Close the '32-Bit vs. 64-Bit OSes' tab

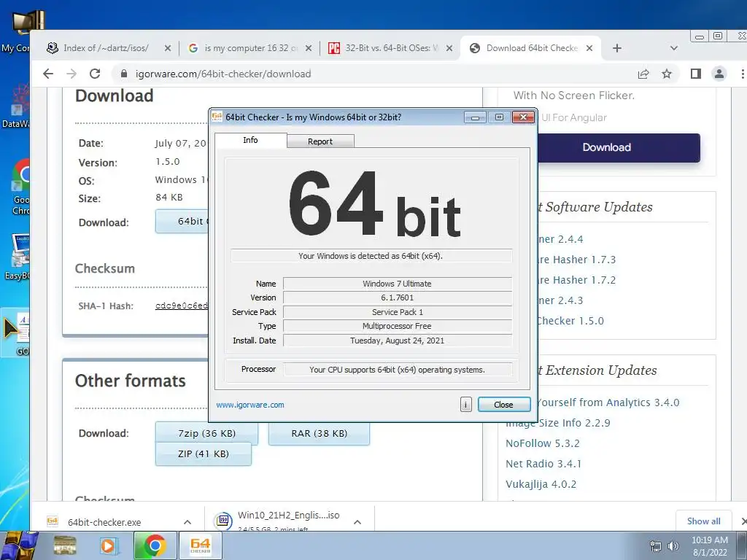coord(449,48)
